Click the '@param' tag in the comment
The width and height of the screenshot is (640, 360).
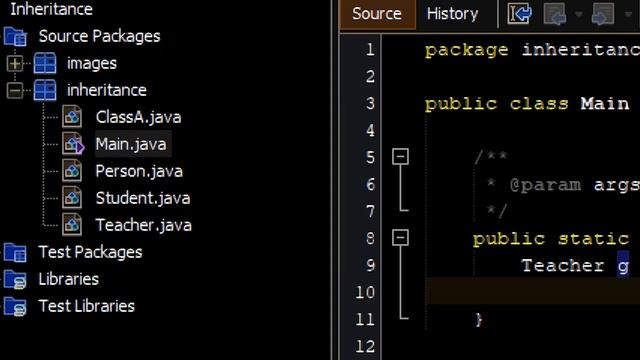(x=545, y=186)
